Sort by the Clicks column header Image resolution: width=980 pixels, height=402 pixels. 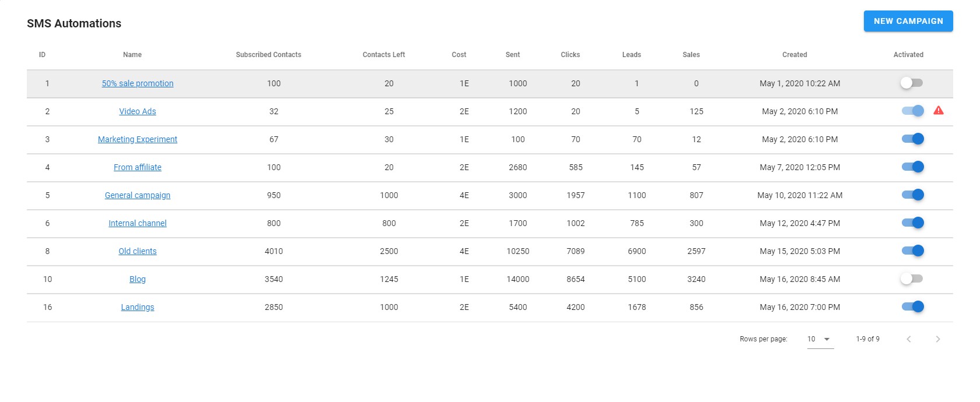pos(570,55)
